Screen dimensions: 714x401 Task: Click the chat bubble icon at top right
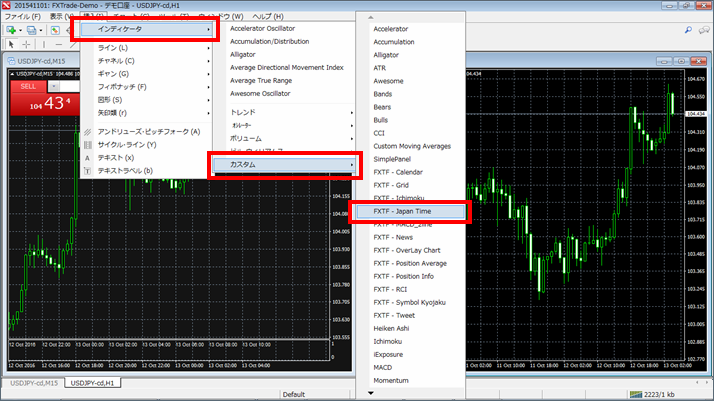pos(704,30)
